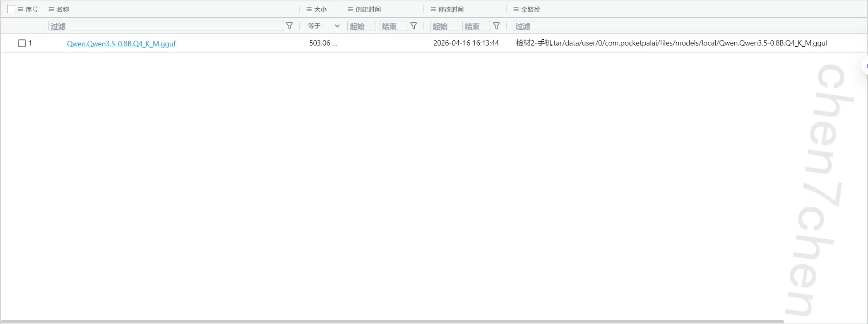The height and width of the screenshot is (324, 868).
Task: Click the funnel icon for 创建时间 filter
Action: click(414, 26)
